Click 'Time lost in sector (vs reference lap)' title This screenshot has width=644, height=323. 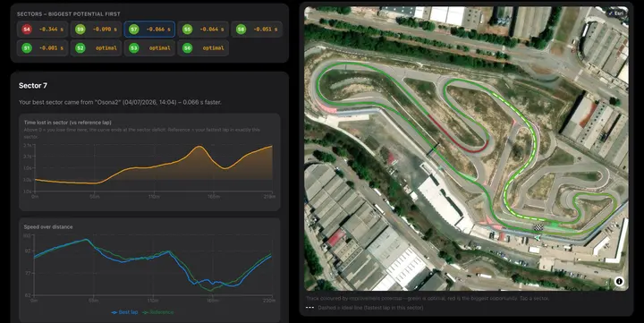67,123
